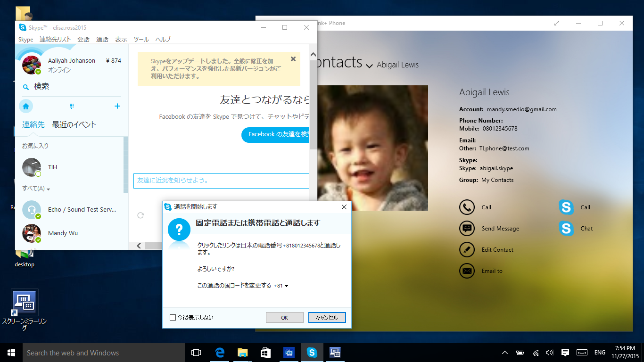The image size is (644, 362).
Task: Open the 連絡先リスト menu
Action: pos(55,40)
